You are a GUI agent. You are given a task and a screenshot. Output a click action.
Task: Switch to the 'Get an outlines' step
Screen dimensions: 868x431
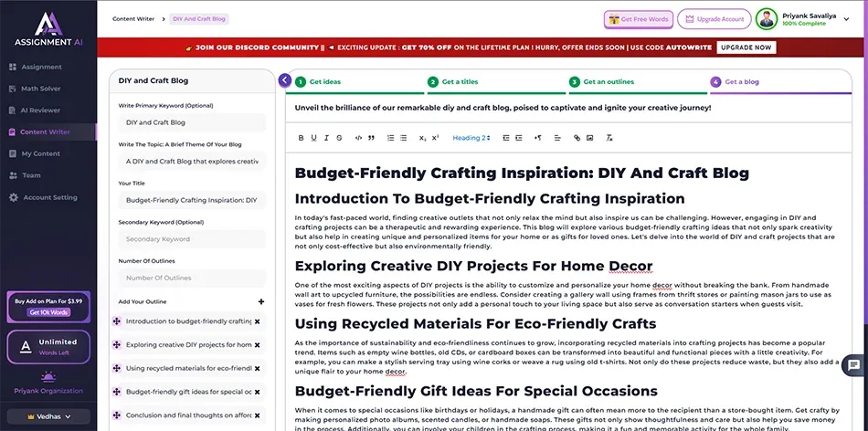click(x=608, y=81)
